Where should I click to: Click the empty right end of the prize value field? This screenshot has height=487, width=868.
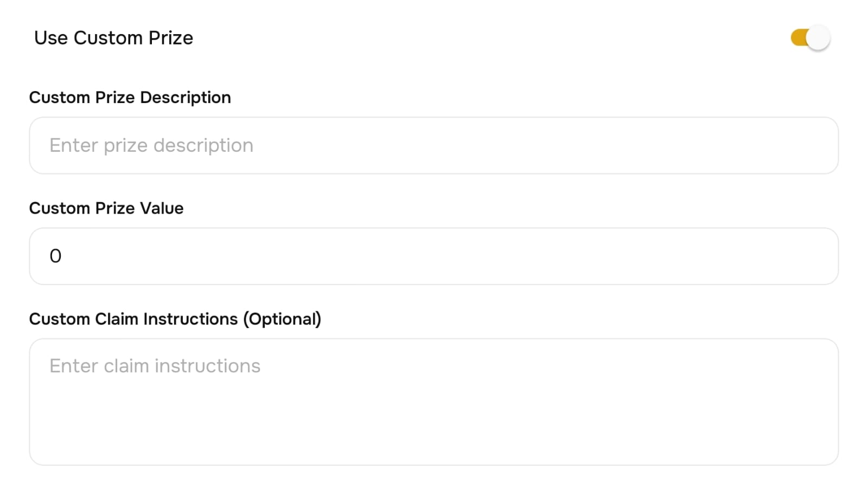point(759,256)
